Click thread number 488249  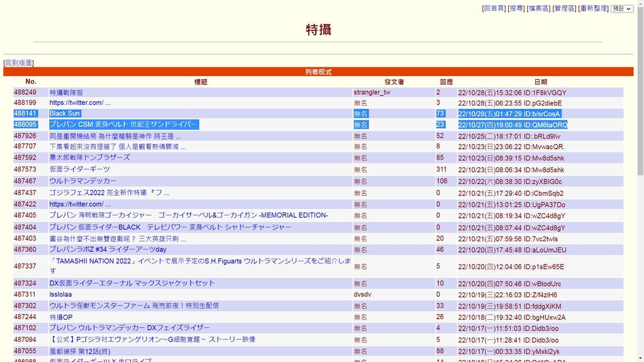25,92
